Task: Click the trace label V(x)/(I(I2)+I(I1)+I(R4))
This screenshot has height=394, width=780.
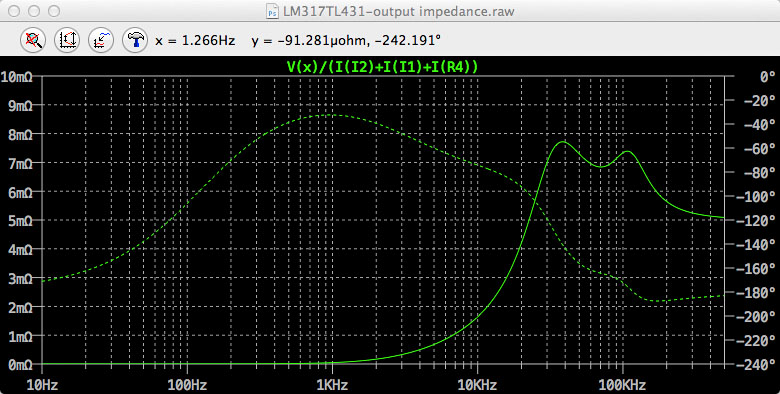Action: coord(383,66)
